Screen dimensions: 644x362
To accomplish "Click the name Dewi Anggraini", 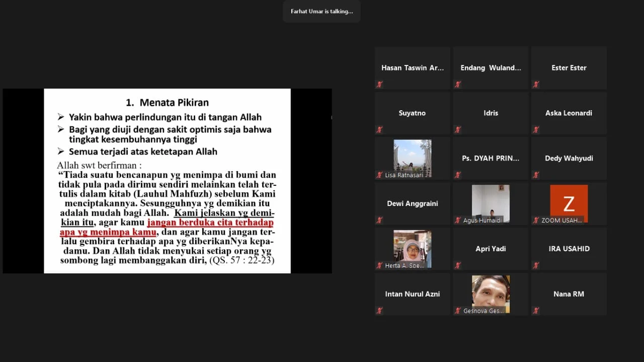I will 413,203.
